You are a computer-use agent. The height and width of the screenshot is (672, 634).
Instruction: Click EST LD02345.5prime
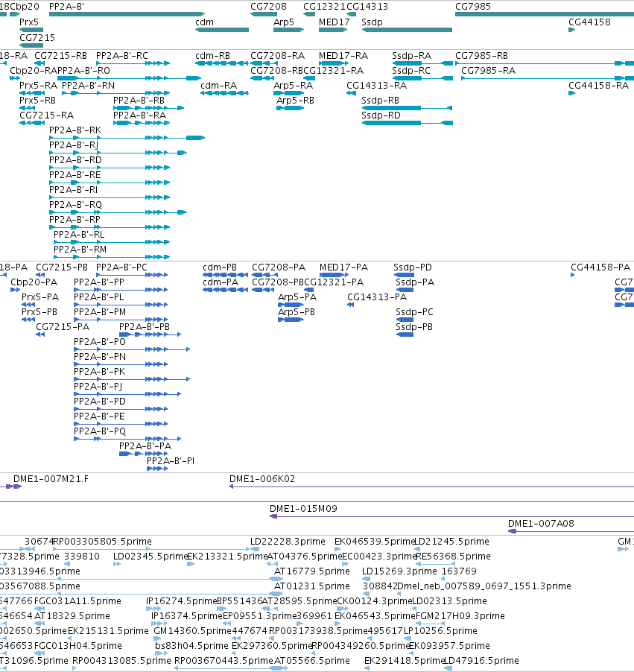click(117, 564)
